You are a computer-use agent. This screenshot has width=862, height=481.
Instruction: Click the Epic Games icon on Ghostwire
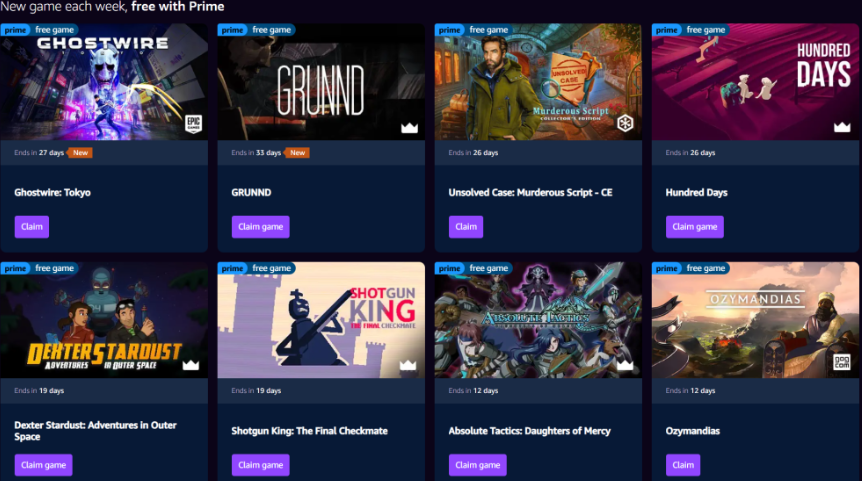(x=194, y=124)
